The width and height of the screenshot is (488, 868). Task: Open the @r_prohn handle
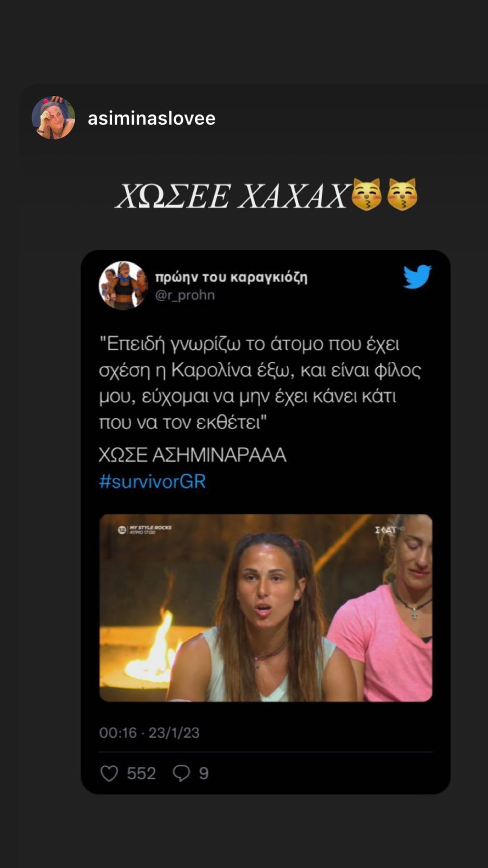click(x=185, y=295)
